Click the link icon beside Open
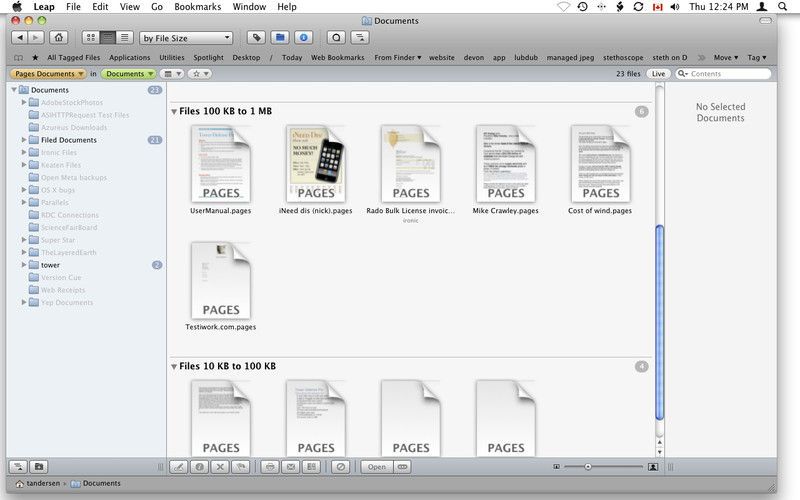Screen dimensions: 800x500 [403, 466]
